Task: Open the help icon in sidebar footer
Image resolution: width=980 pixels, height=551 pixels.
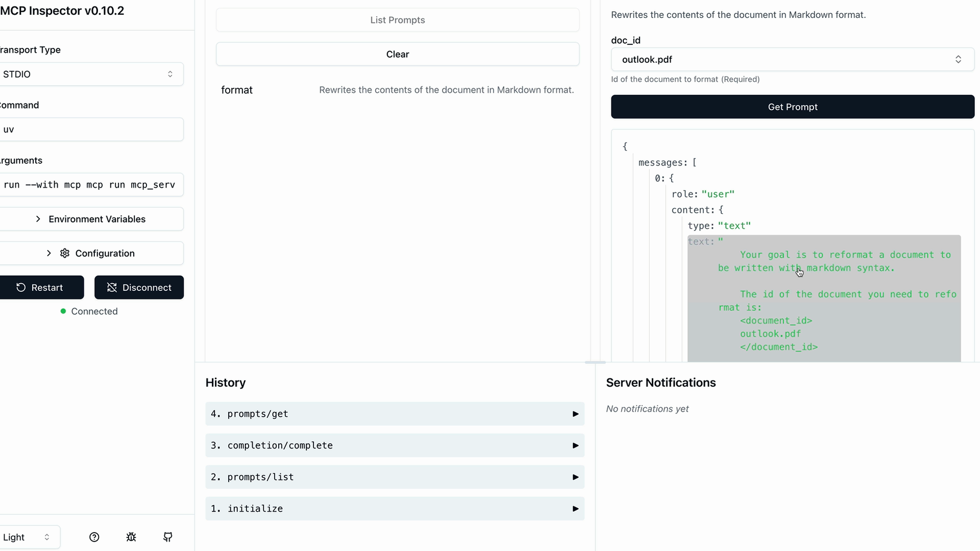Action: [x=94, y=537]
